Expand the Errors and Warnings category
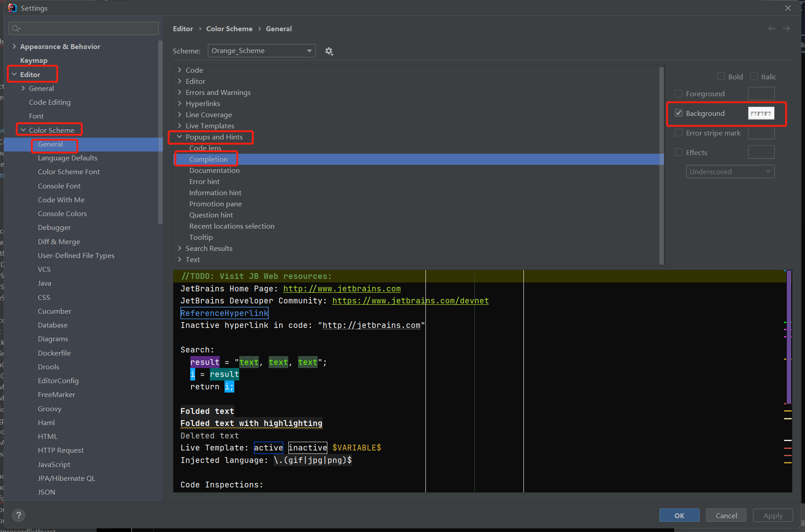The height and width of the screenshot is (532, 805). click(180, 92)
